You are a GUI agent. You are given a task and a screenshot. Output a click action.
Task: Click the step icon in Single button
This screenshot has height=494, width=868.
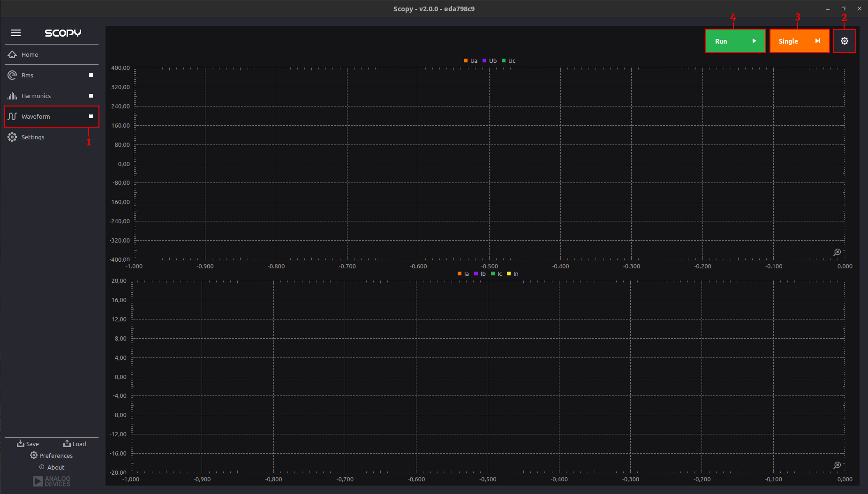click(x=818, y=41)
